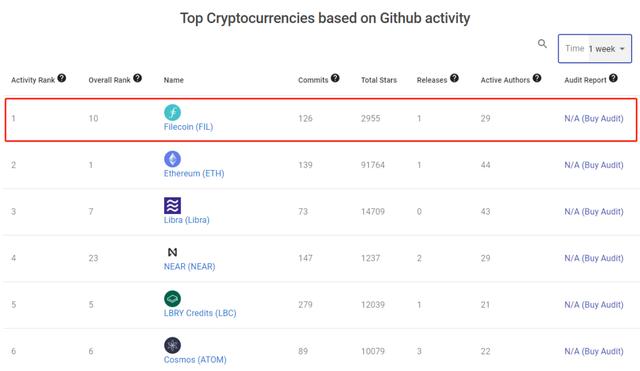Select Filecoin total stars value 2955
Viewport: 640px width, 371px height.
pos(370,118)
